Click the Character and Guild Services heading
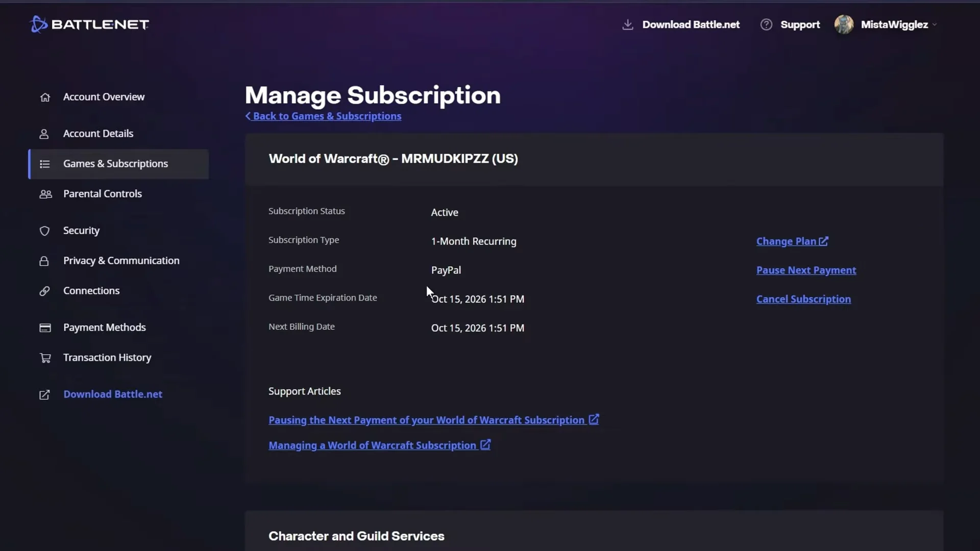 pyautogui.click(x=356, y=536)
